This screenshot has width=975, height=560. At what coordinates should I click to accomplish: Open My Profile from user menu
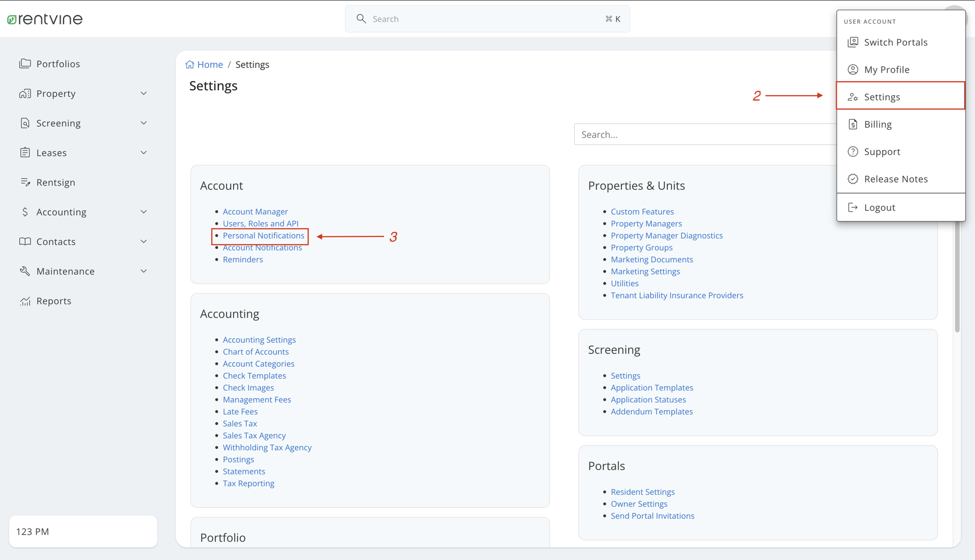(x=887, y=70)
